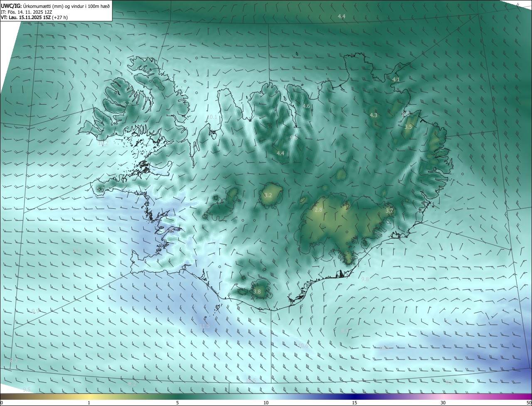Click the legend tick labeled 1
Image resolution: width=532 pixels, height=406 pixels.
(89, 403)
